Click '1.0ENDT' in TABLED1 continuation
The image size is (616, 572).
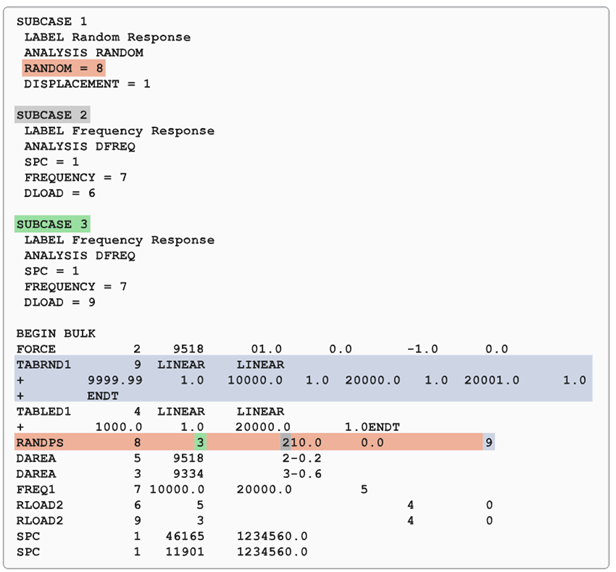[372, 427]
